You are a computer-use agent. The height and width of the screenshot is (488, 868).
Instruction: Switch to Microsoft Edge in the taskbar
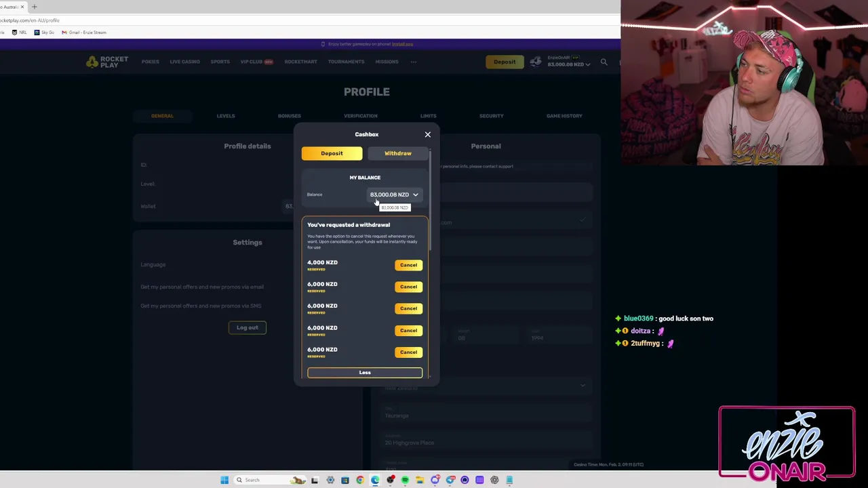(375, 480)
